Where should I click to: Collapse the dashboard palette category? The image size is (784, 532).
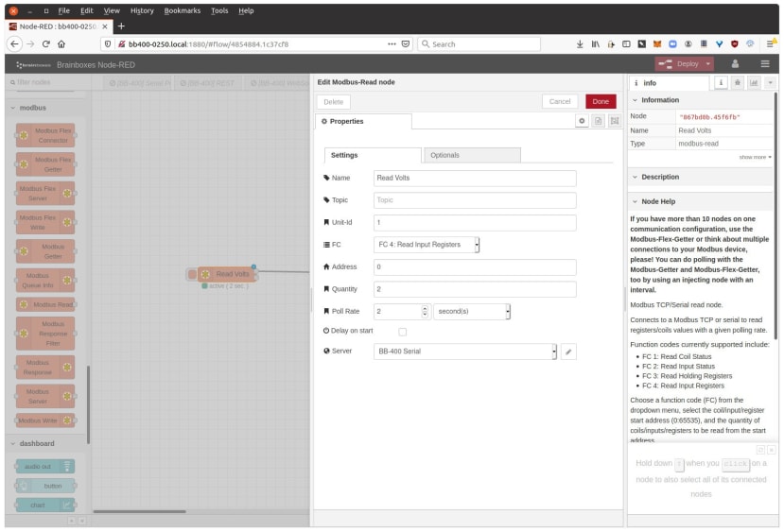point(13,443)
